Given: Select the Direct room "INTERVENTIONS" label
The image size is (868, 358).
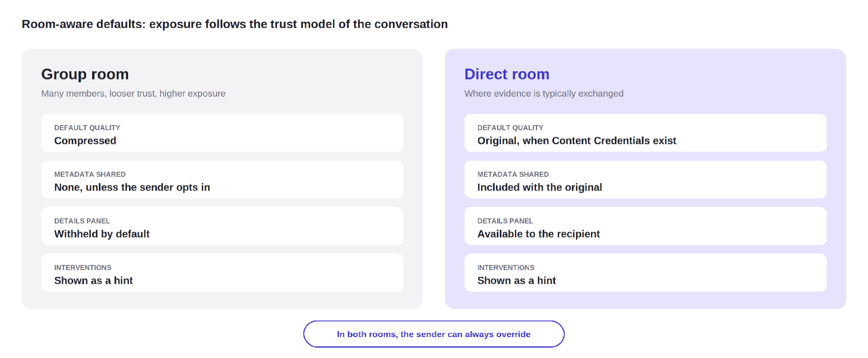Looking at the screenshot, I should [506, 268].
